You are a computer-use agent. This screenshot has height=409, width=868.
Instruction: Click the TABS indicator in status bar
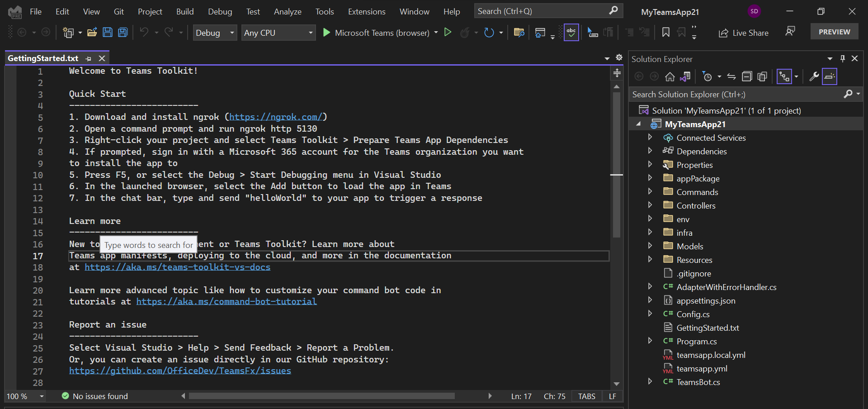click(587, 396)
